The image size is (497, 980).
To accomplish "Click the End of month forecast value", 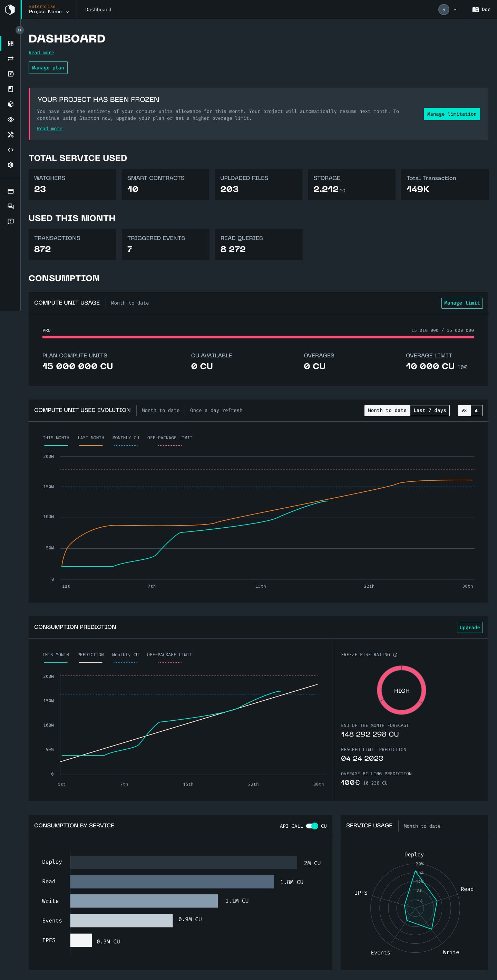I will (x=370, y=734).
